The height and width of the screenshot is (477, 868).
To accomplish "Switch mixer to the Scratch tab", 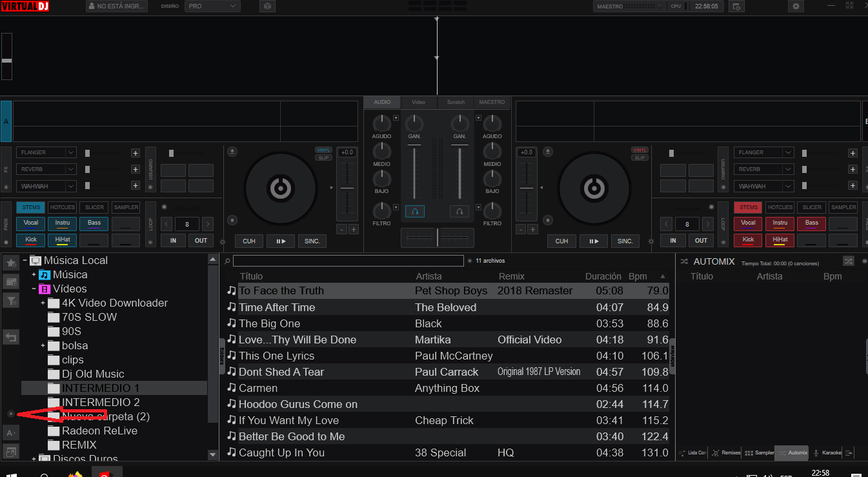I will click(x=456, y=103).
